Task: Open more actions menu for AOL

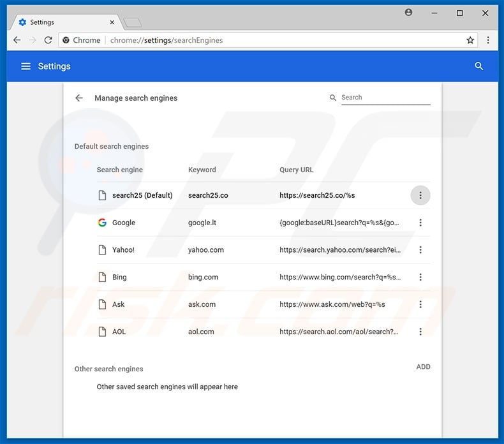Action: pos(420,332)
